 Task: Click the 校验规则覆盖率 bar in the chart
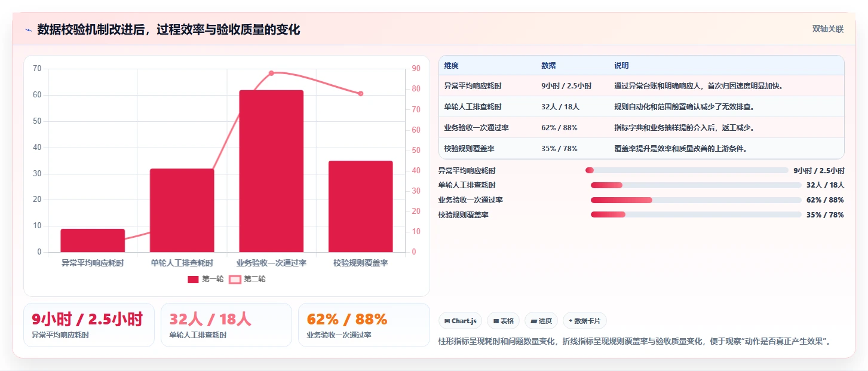[360, 206]
